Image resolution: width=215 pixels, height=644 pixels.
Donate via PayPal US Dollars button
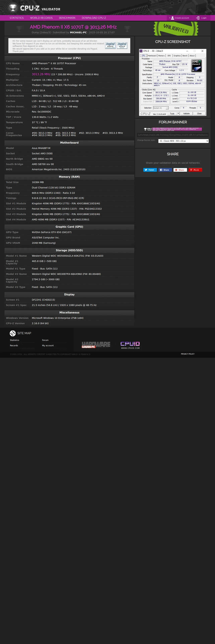(x=110, y=45)
